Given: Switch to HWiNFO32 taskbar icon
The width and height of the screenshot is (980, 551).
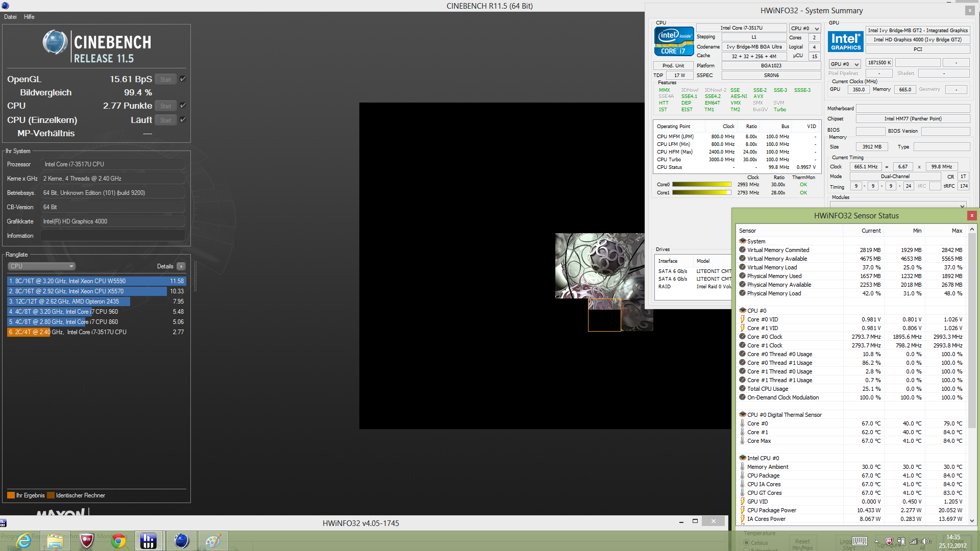Looking at the screenshot, I should [149, 541].
